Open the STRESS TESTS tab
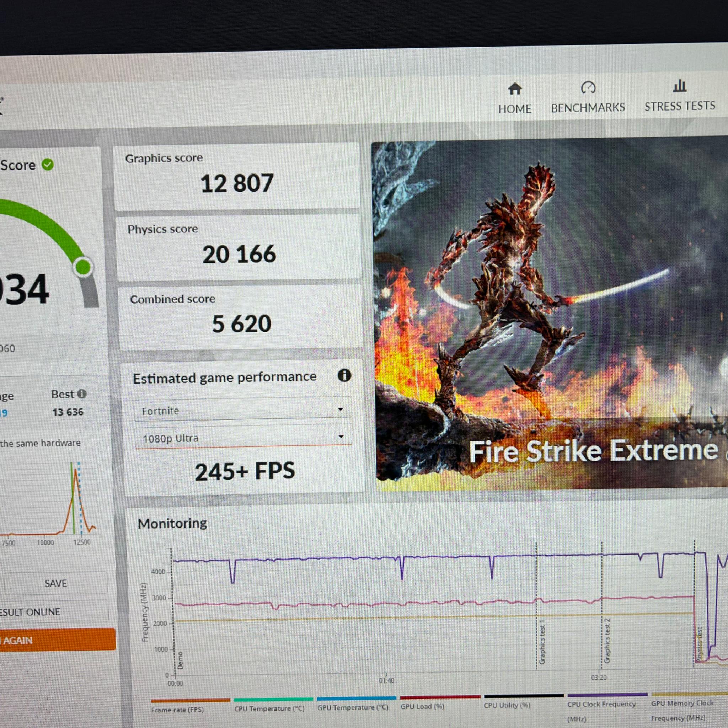Viewport: 728px width, 728px height. [x=680, y=96]
